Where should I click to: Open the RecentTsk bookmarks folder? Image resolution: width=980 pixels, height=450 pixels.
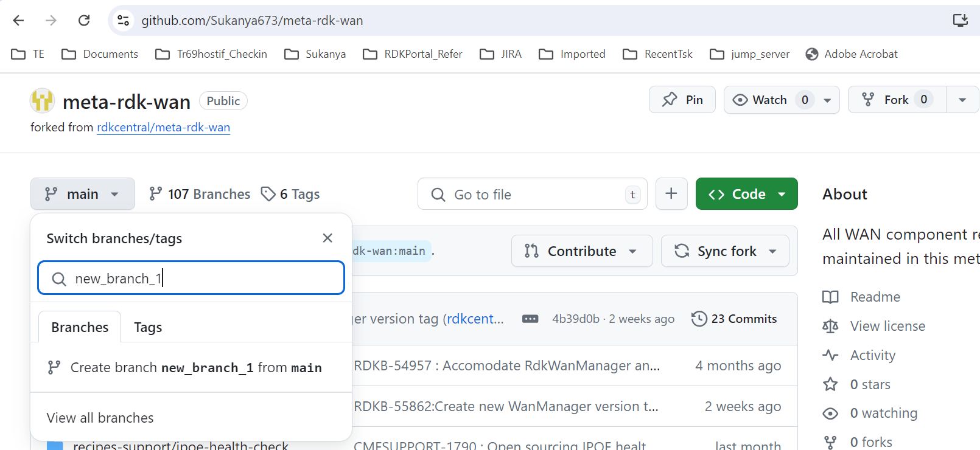tap(658, 54)
